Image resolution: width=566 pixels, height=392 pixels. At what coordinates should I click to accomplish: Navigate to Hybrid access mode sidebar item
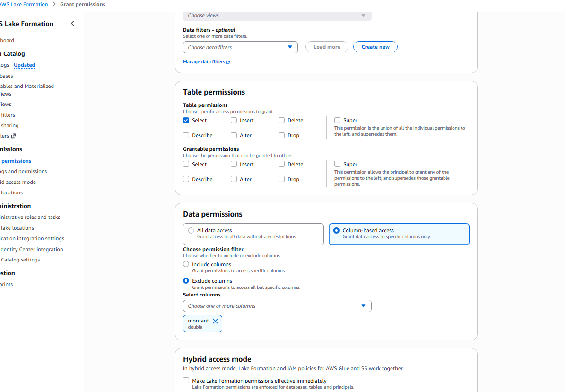[x=18, y=182]
